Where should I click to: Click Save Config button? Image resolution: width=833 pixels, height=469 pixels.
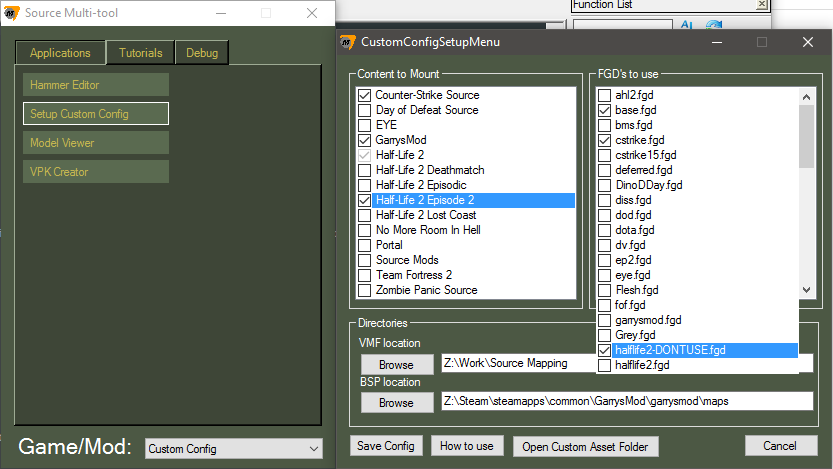tap(386, 446)
